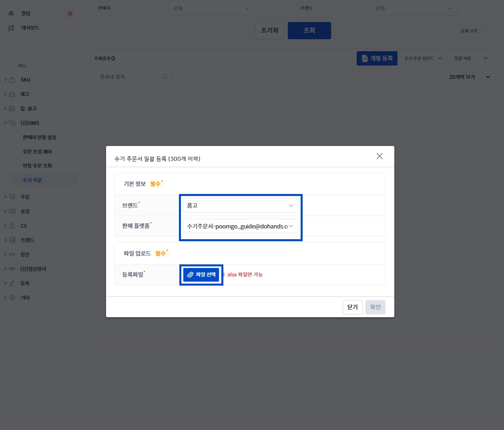Click the 주문 shopping cart icon
Screen dimensions: 504x430
click(x=12, y=197)
